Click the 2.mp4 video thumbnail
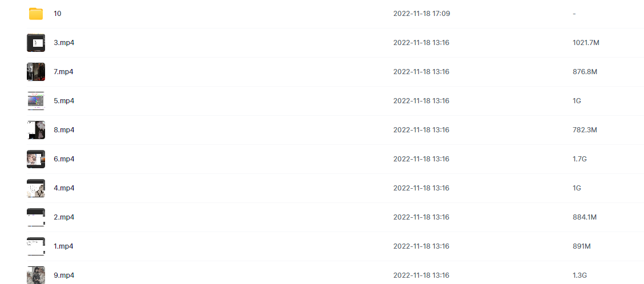Image resolution: width=644 pixels, height=284 pixels. [x=36, y=217]
